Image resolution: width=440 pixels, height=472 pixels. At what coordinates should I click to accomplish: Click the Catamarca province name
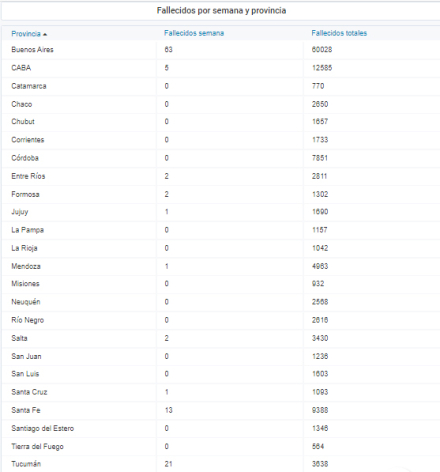(x=29, y=86)
